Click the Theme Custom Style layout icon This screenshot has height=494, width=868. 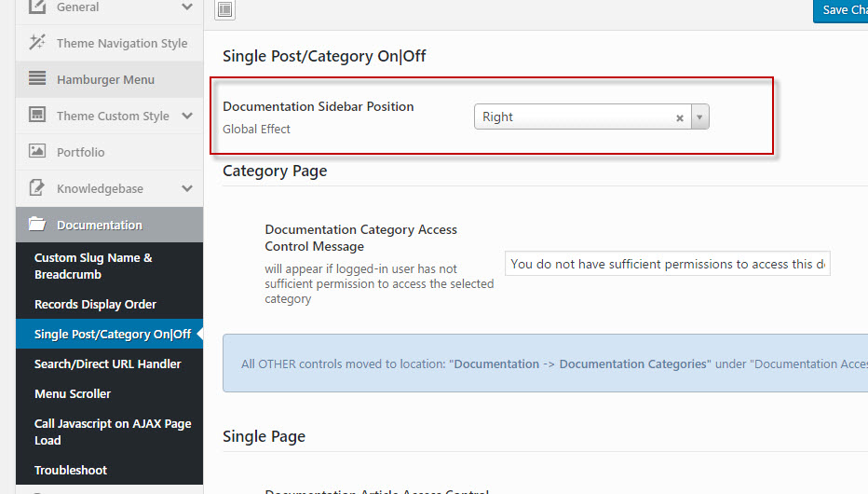pos(37,116)
